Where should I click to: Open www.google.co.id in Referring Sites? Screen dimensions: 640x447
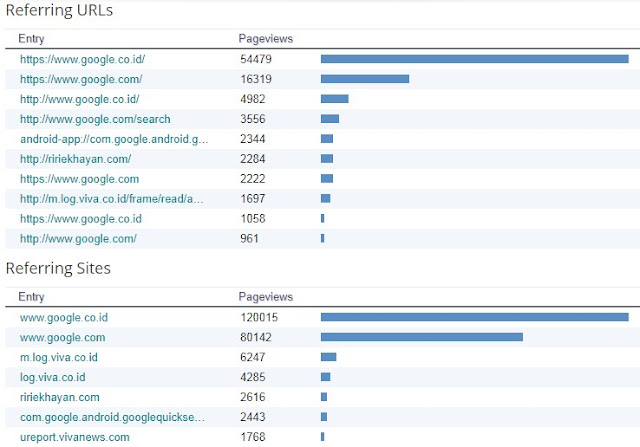[64, 318]
